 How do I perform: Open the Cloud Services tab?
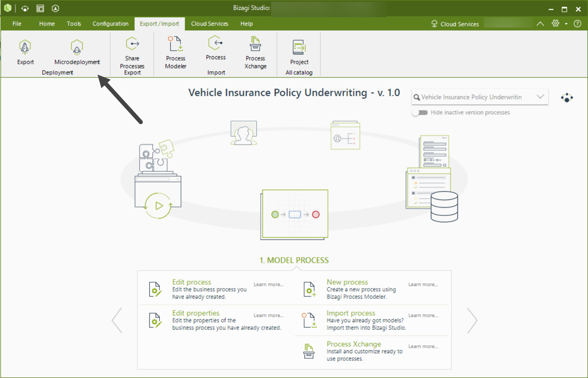[210, 24]
